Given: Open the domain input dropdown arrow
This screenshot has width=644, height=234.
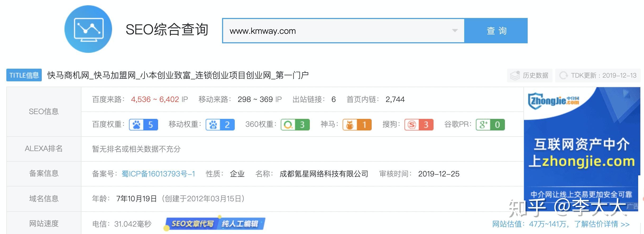Looking at the screenshot, I should point(455,31).
